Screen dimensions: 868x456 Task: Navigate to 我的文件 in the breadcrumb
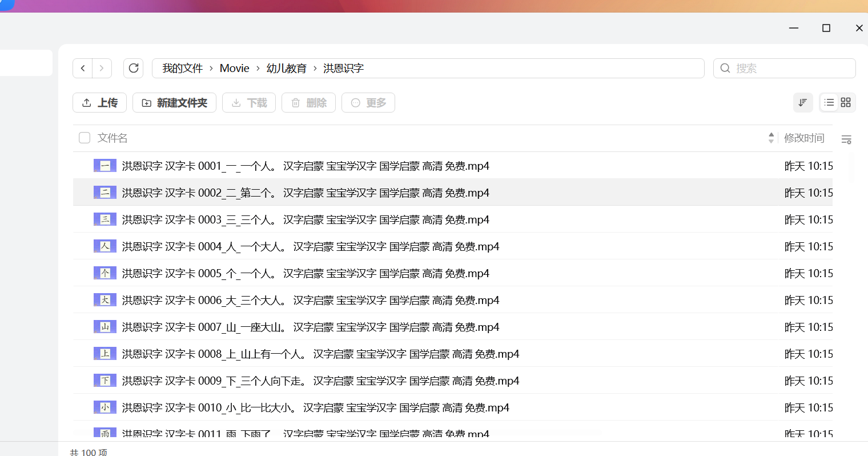182,68
